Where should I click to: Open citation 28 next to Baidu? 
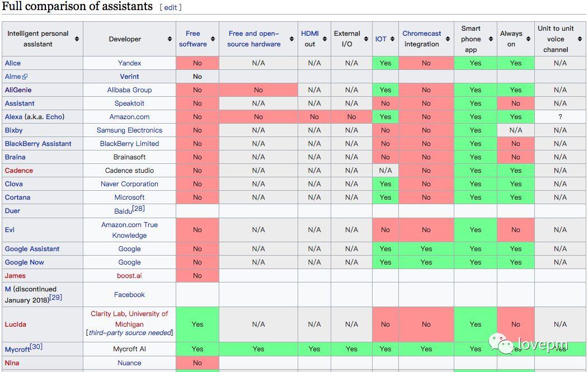coord(139,208)
